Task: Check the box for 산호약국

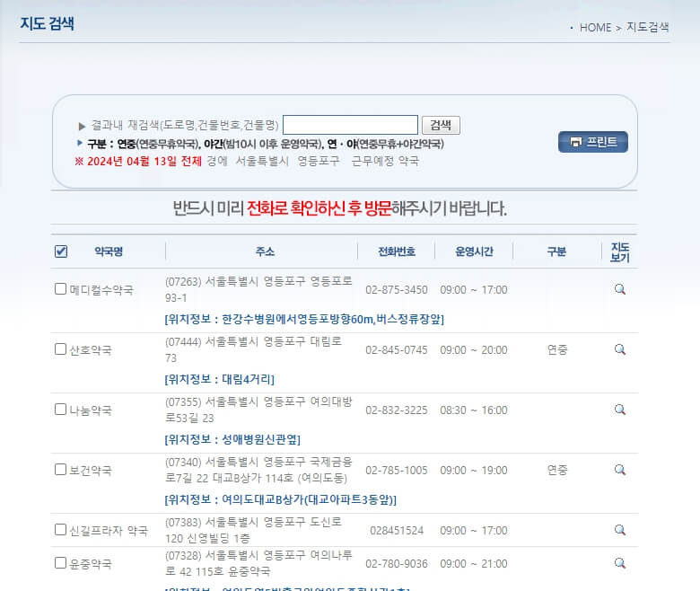Action: pyautogui.click(x=61, y=348)
